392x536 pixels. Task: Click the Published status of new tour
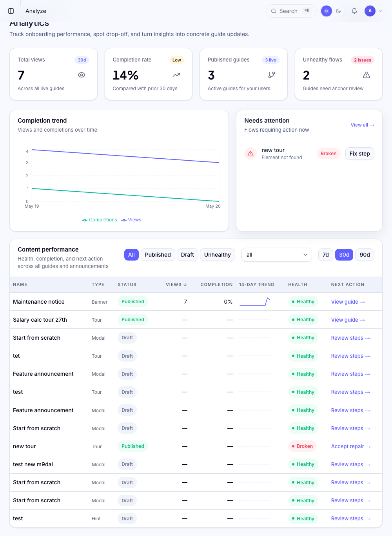[x=133, y=446]
